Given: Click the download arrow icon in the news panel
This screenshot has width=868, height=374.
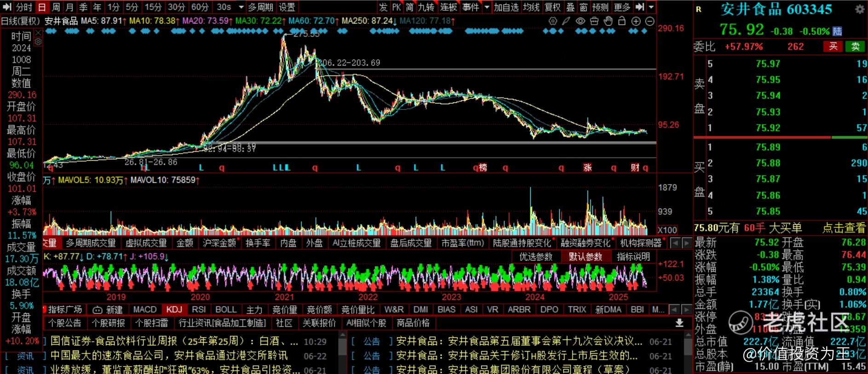Looking at the screenshot, I should coord(679,323).
